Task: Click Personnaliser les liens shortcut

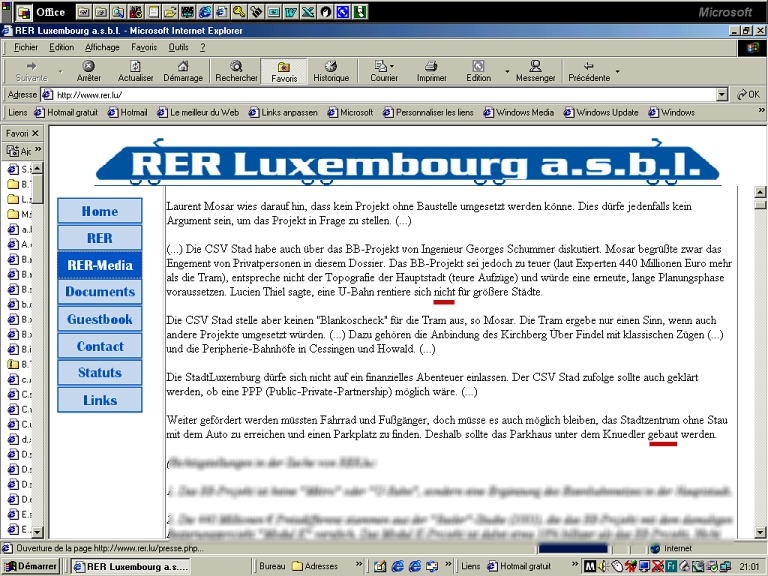Action: 429,112
